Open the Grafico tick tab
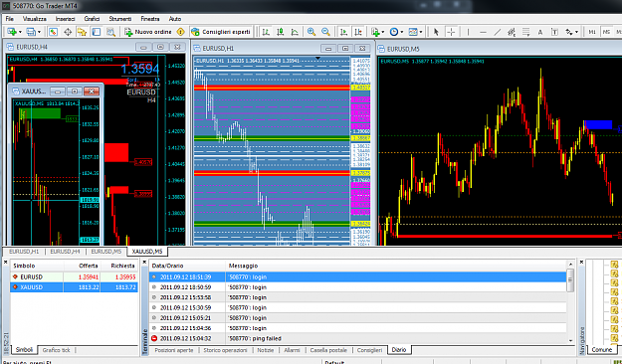Viewport: 622px width, 364px height. click(x=57, y=350)
